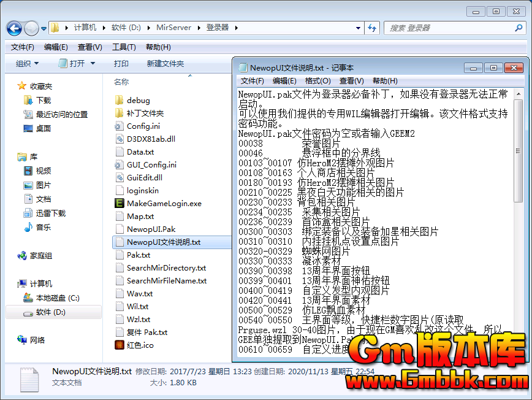Screen dimensions: 532x400
Task: Click the refresh button beside address bar
Action: click(372, 28)
